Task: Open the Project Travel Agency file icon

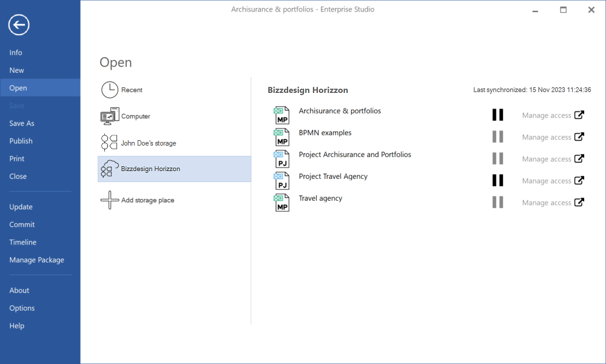Action: (x=281, y=181)
